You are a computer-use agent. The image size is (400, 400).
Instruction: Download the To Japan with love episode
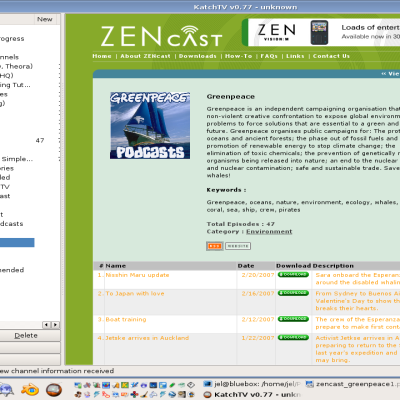pos(293,293)
